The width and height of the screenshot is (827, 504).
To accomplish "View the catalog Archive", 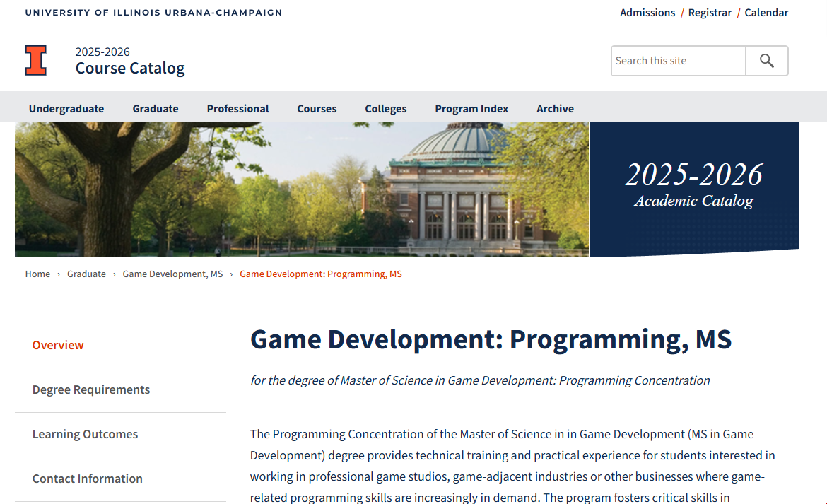I will click(x=555, y=108).
